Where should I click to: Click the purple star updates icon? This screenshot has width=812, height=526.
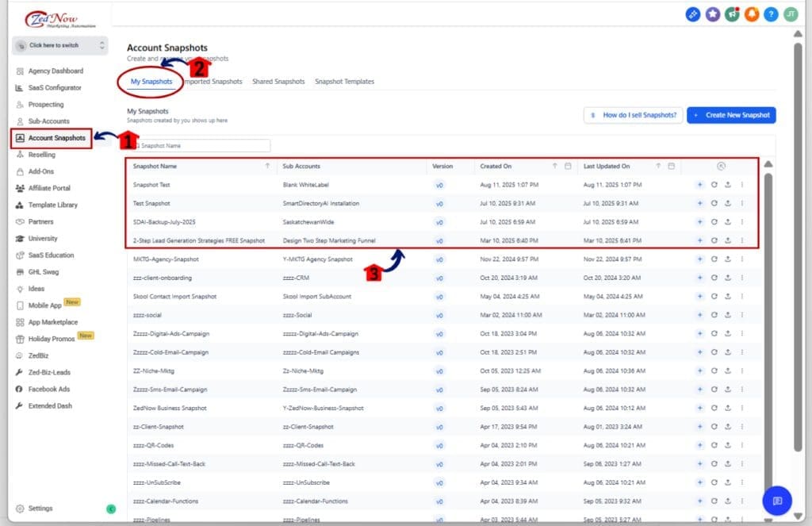(713, 13)
